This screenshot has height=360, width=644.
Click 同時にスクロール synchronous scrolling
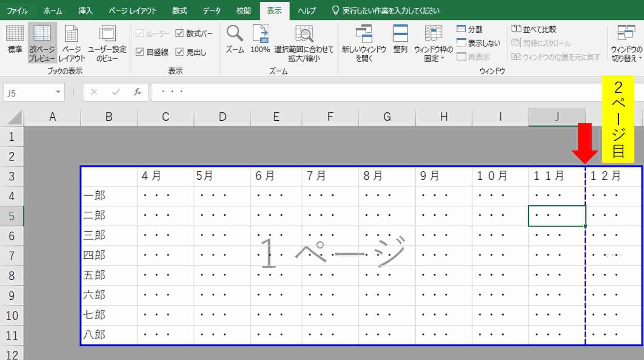(541, 43)
